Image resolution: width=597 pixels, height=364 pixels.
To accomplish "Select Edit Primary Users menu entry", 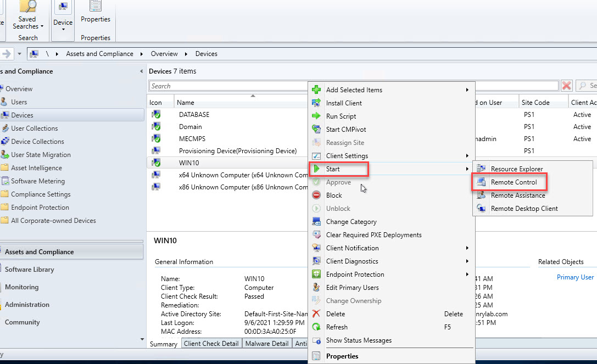I will [352, 288].
